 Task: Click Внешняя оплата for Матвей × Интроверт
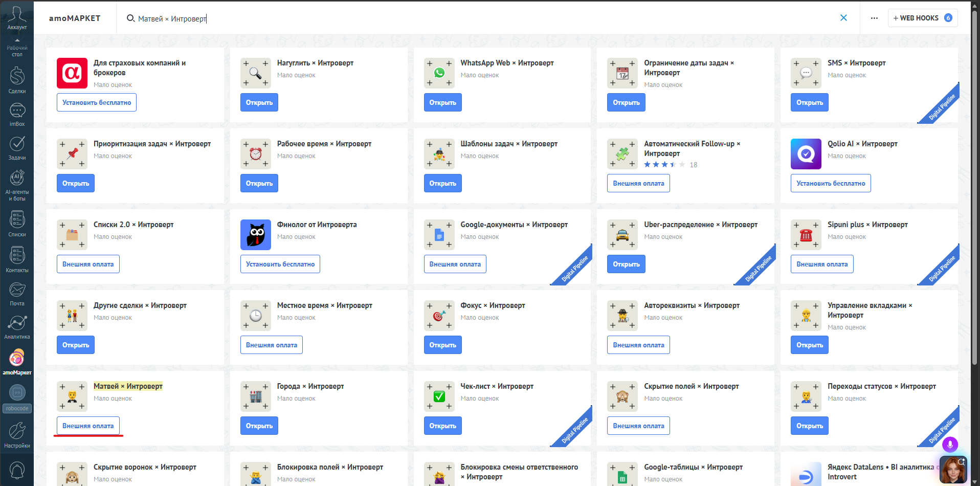coord(88,426)
